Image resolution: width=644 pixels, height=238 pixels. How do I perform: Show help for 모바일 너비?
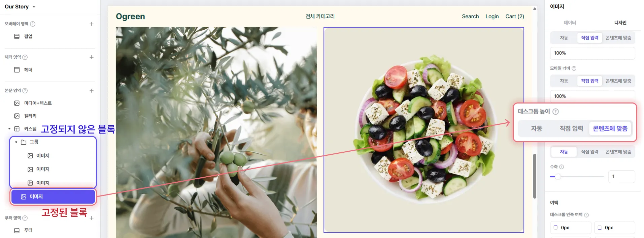pyautogui.click(x=574, y=68)
